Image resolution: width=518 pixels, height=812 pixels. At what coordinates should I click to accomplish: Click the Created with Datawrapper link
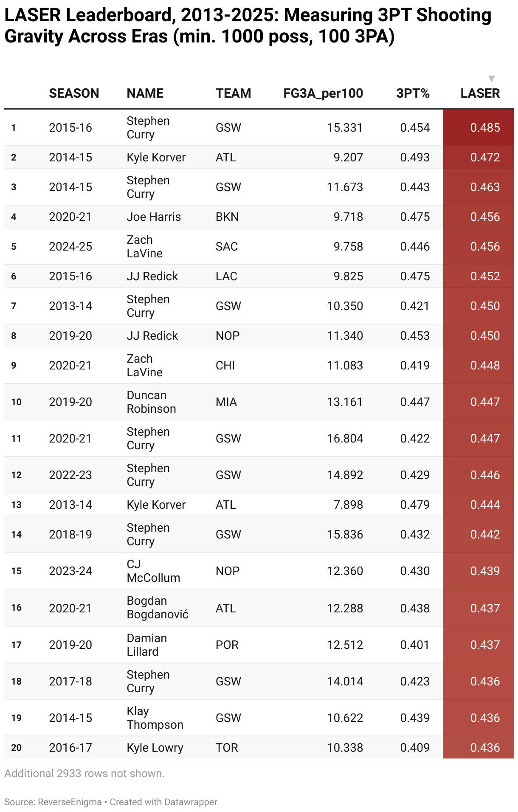tap(163, 802)
